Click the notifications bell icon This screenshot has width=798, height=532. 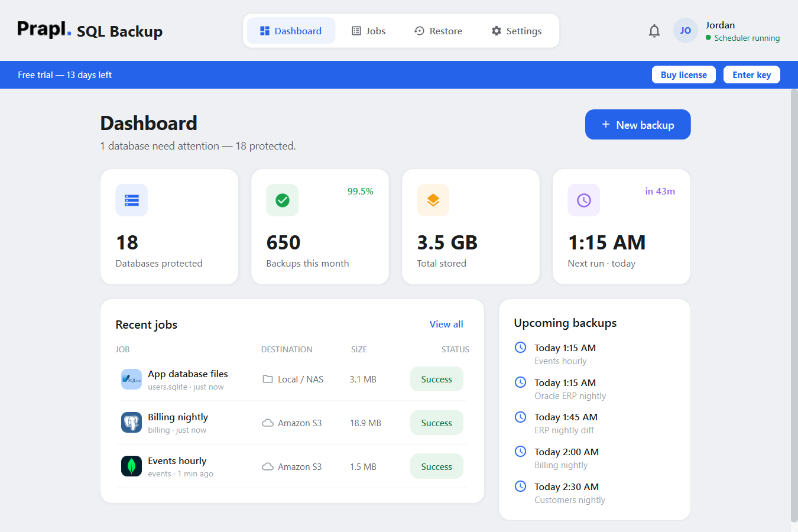coord(654,31)
